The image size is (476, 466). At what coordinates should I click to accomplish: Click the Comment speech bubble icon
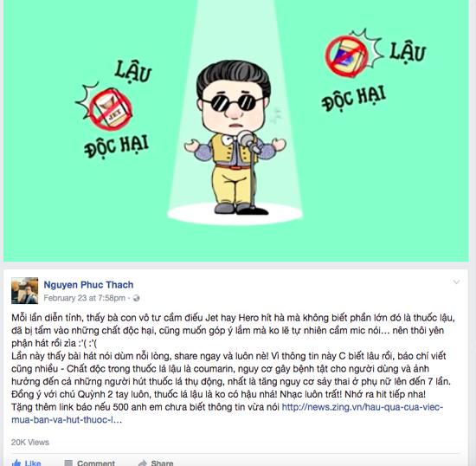click(68, 463)
